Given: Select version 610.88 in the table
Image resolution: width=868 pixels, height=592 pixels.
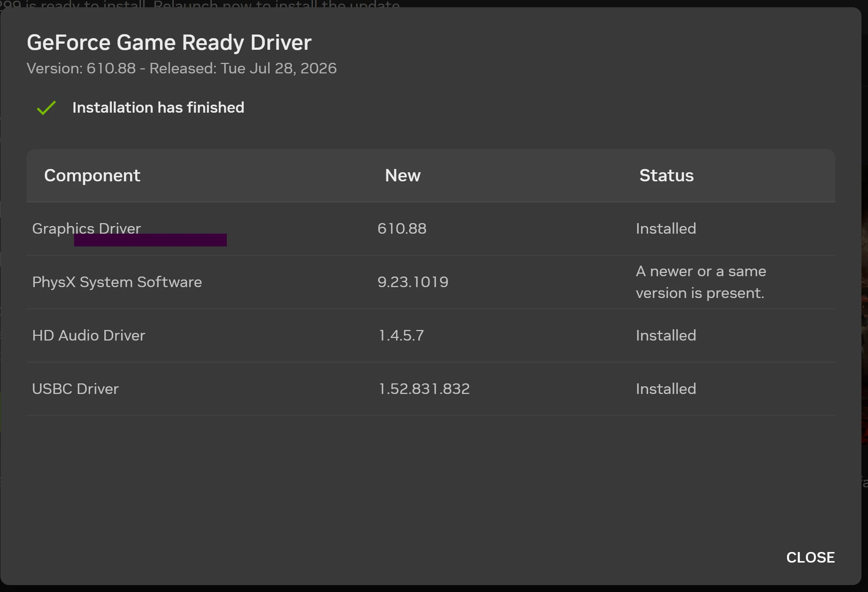Looking at the screenshot, I should [x=402, y=229].
